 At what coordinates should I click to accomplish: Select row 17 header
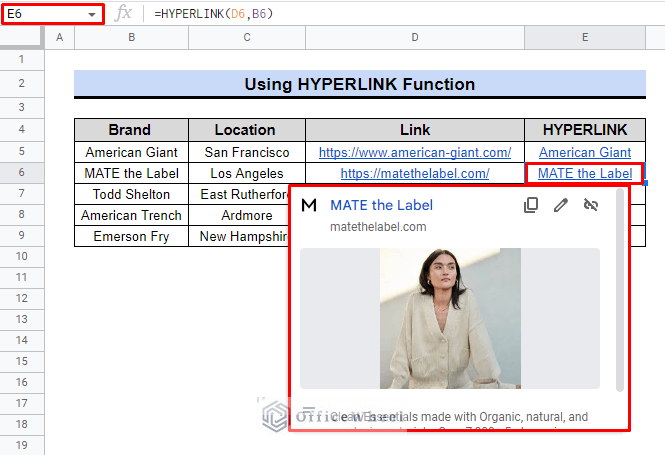click(22, 404)
